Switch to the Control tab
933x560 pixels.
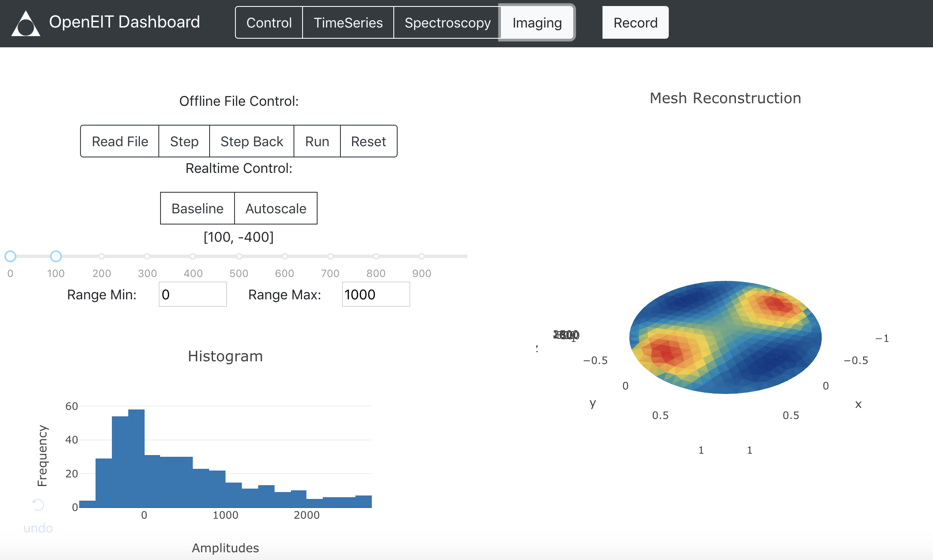[269, 23]
